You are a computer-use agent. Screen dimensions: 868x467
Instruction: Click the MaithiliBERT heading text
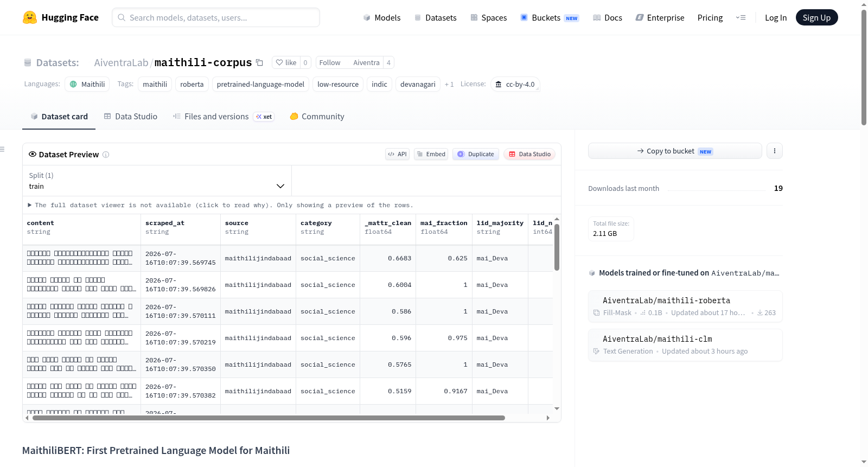(156, 450)
